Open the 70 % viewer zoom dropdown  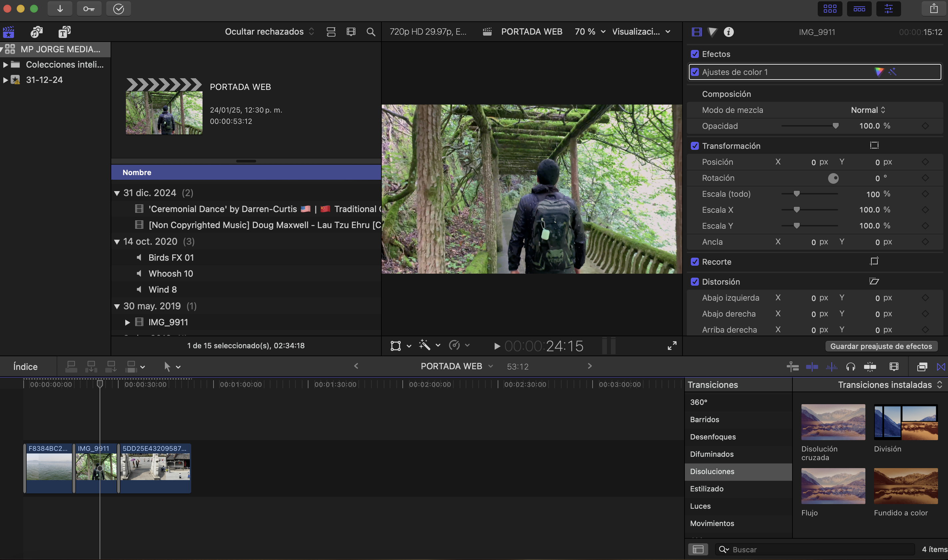click(x=590, y=32)
